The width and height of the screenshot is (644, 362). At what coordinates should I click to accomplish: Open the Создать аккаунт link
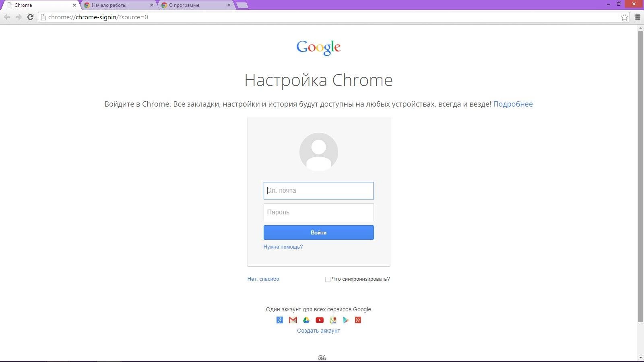(x=318, y=331)
